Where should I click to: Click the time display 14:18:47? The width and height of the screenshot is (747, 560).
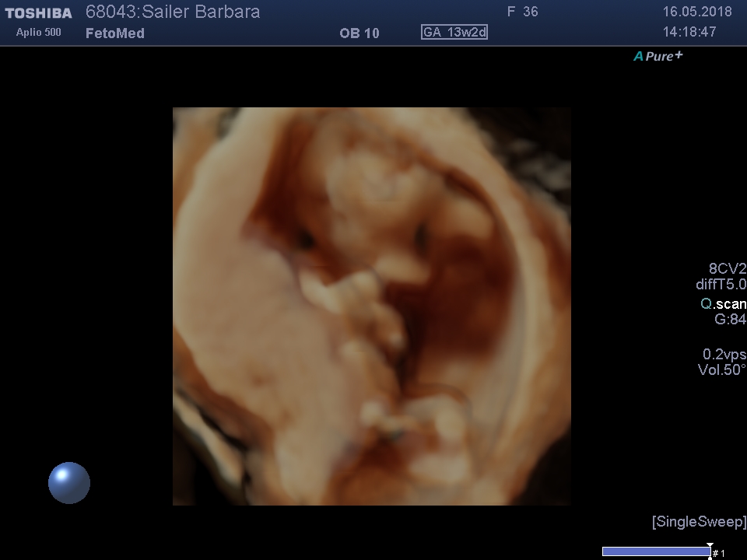point(689,33)
